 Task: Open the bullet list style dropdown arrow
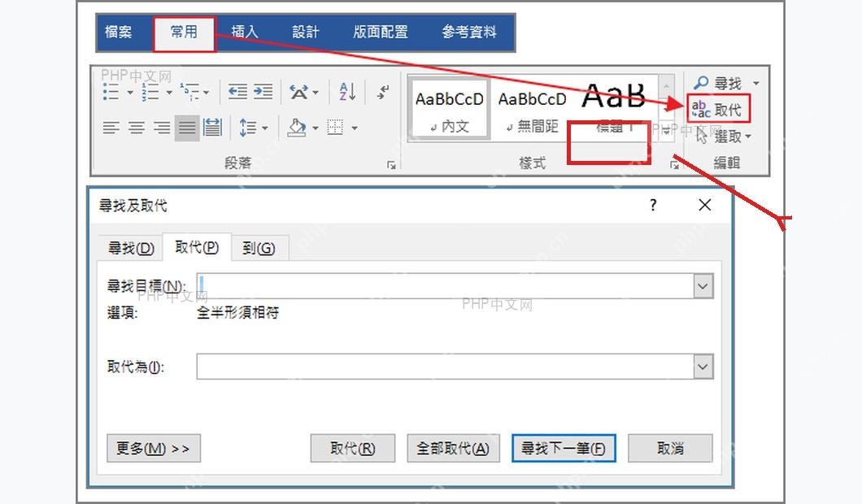pyautogui.click(x=130, y=93)
